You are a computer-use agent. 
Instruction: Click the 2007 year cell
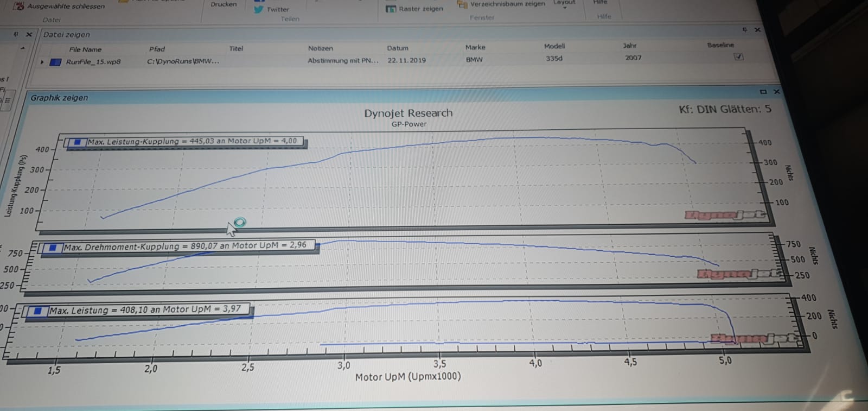point(633,58)
